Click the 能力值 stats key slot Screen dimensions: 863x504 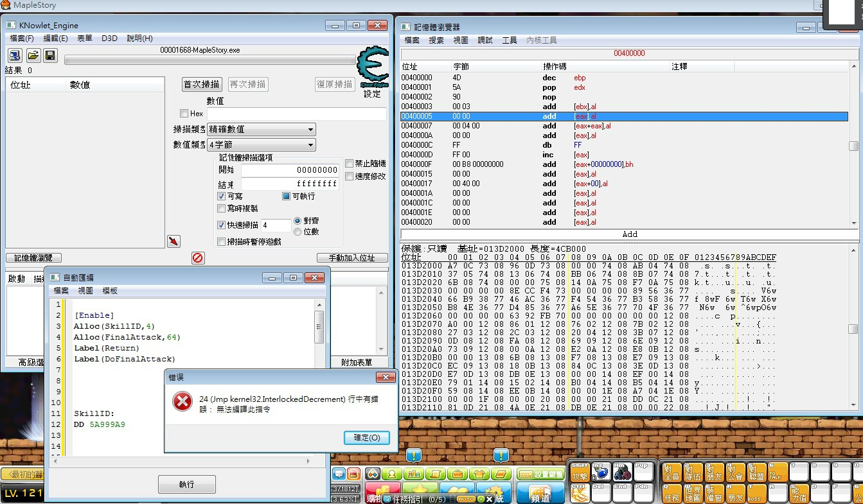(799, 493)
